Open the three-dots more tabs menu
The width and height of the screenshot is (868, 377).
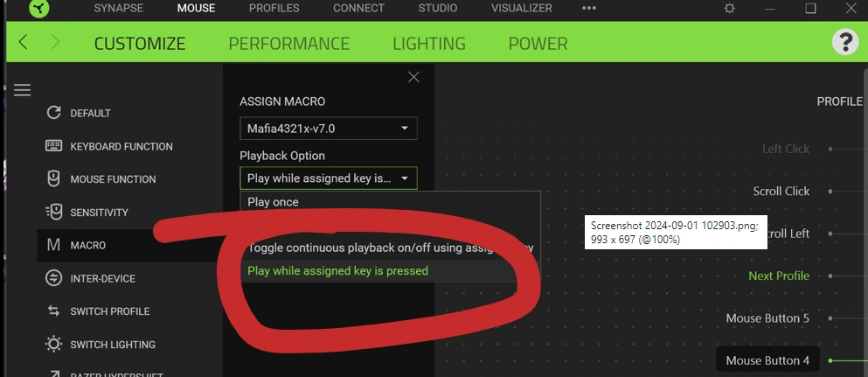coord(589,8)
